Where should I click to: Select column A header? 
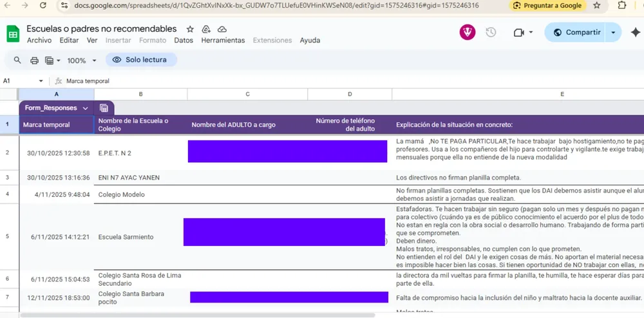pos(56,94)
